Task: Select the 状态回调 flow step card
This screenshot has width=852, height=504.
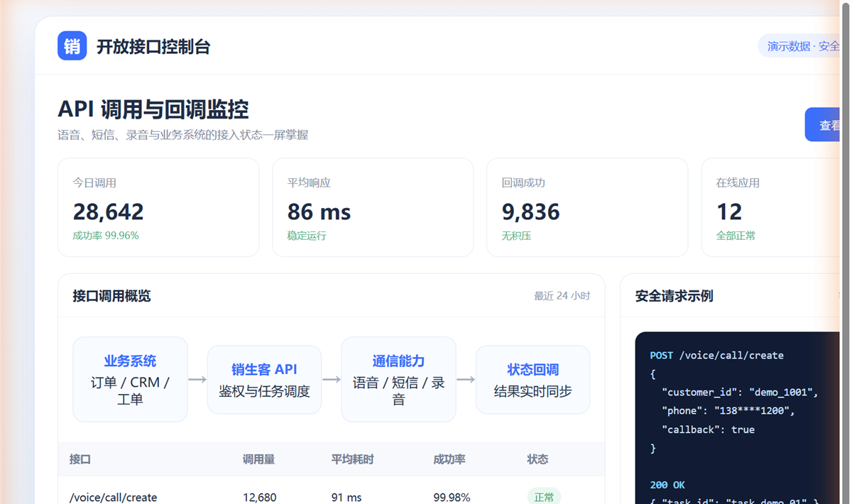Action: click(532, 379)
